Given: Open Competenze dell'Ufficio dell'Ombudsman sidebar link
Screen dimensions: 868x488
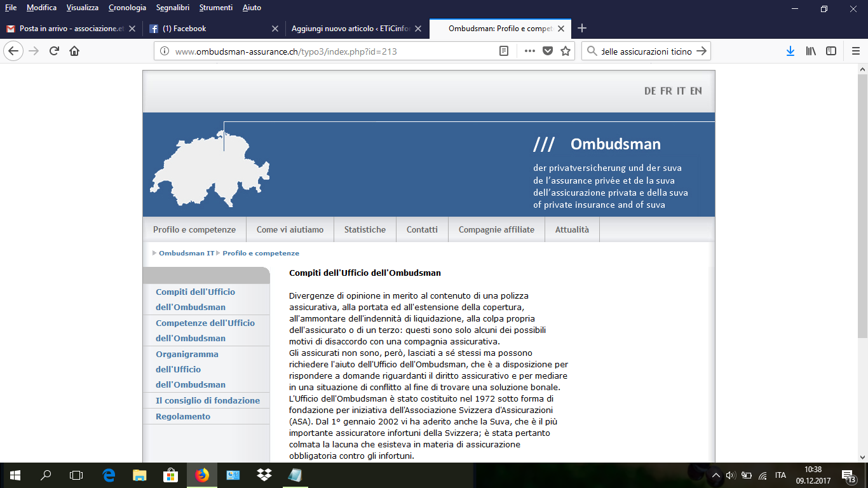Looking at the screenshot, I should [205, 330].
